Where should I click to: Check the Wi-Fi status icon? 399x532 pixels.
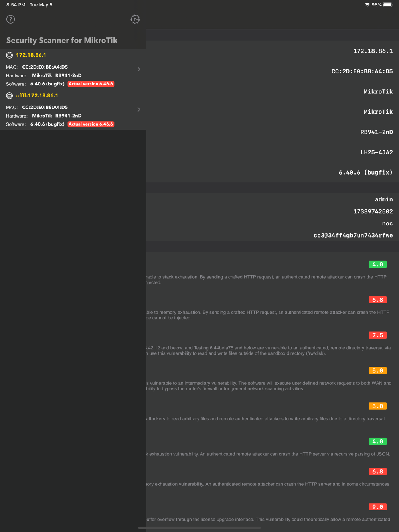pos(367,5)
